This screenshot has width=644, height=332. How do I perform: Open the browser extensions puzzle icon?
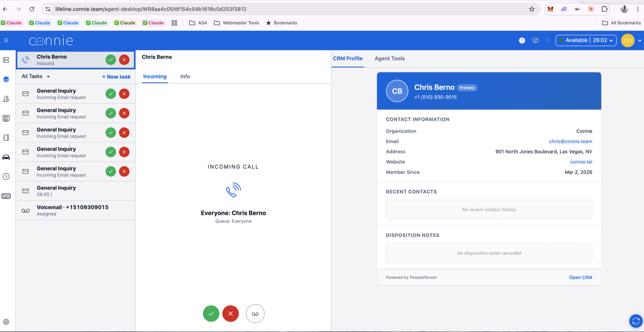pos(605,9)
